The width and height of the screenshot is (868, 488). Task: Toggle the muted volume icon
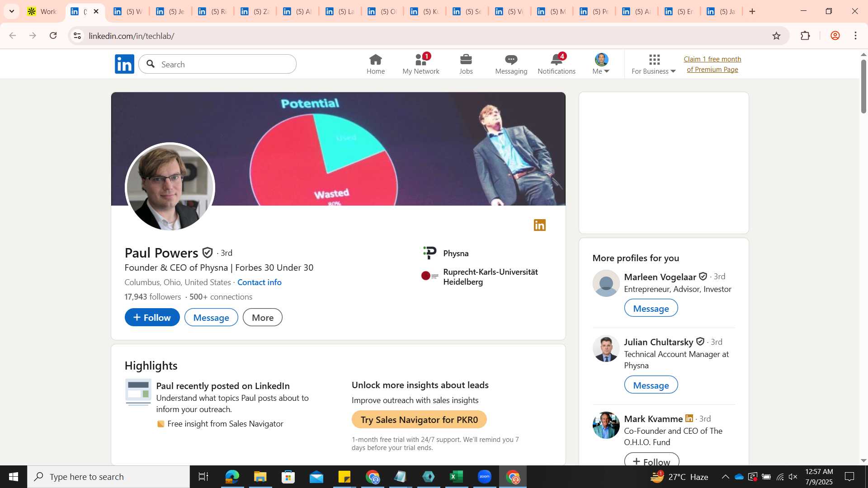(x=793, y=477)
